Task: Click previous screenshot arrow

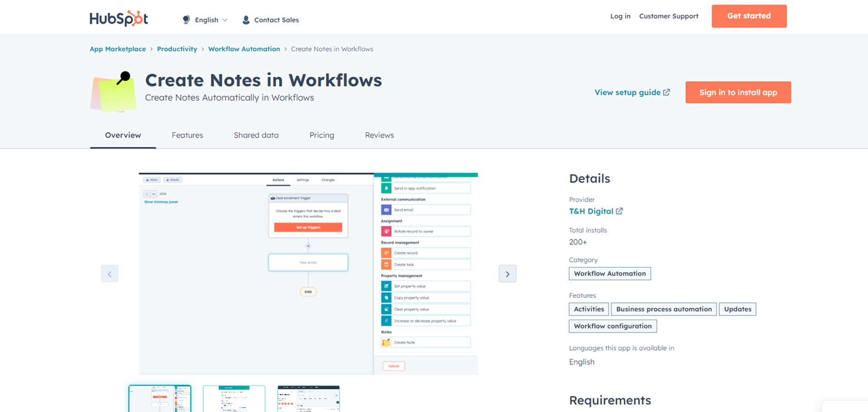Action: [x=110, y=274]
